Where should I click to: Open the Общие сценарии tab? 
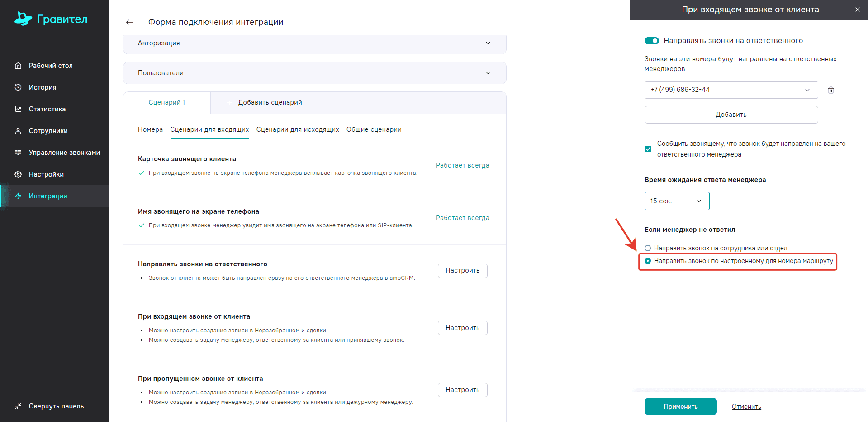tap(374, 129)
